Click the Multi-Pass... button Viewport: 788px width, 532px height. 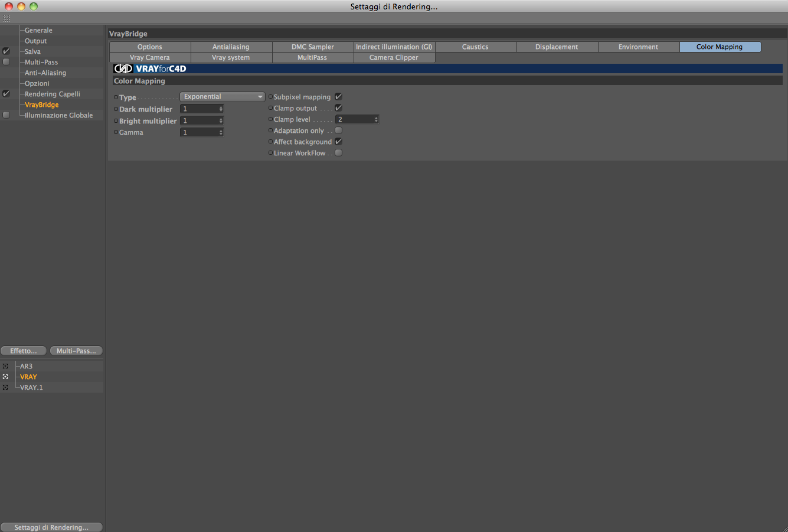[x=76, y=351]
